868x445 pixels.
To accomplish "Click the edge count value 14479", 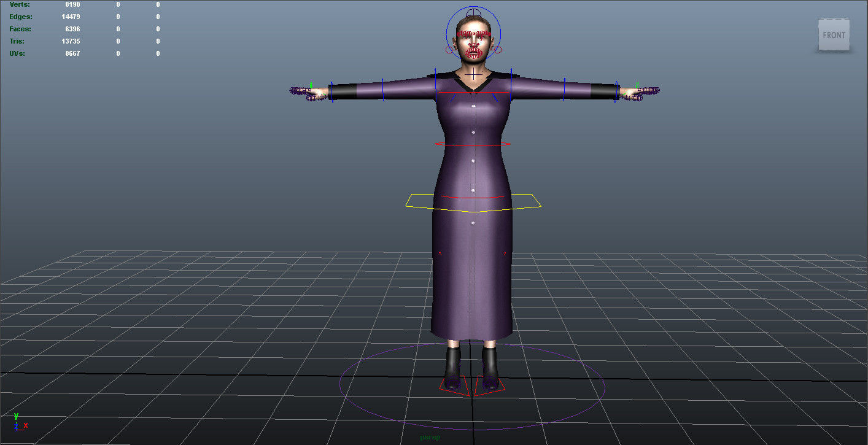I will pos(71,17).
